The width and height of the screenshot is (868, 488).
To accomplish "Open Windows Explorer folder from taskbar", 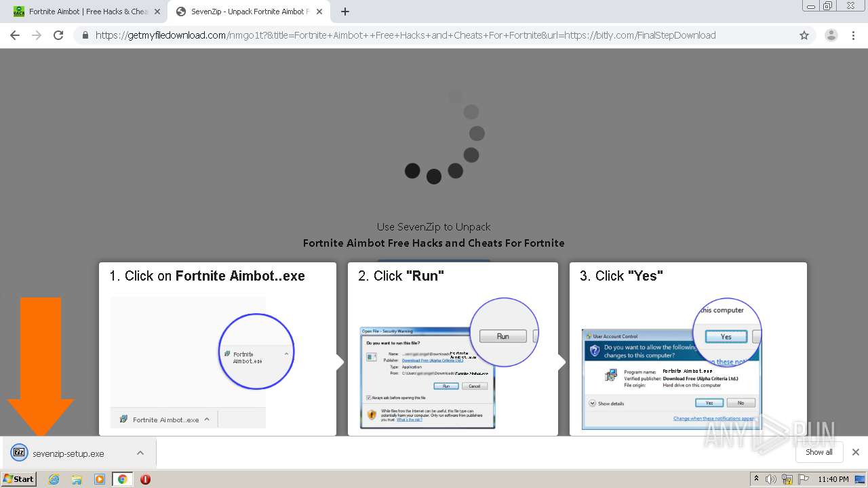I will pyautogui.click(x=77, y=479).
